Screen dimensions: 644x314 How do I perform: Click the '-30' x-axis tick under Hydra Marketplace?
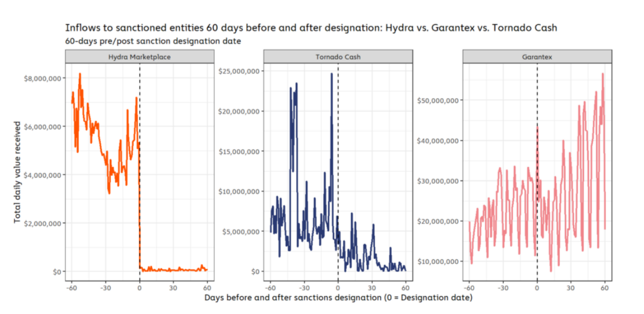point(106,288)
